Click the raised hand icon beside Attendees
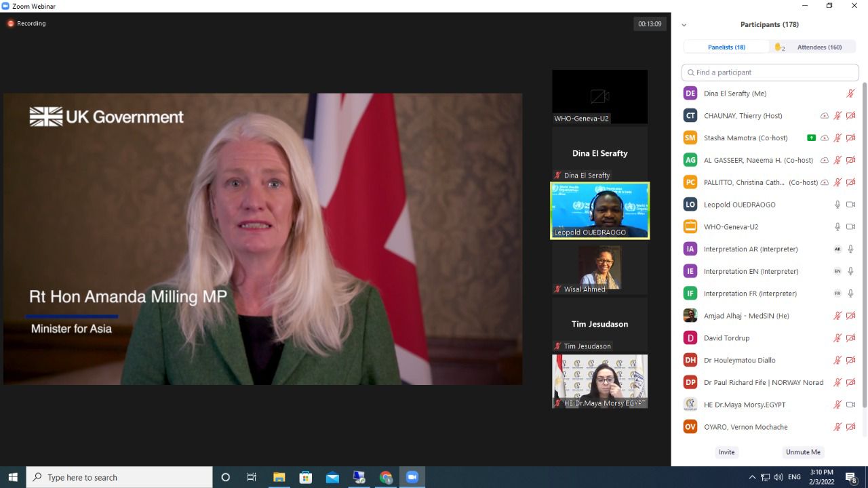Viewport: 868px width, 488px height. pyautogui.click(x=778, y=47)
